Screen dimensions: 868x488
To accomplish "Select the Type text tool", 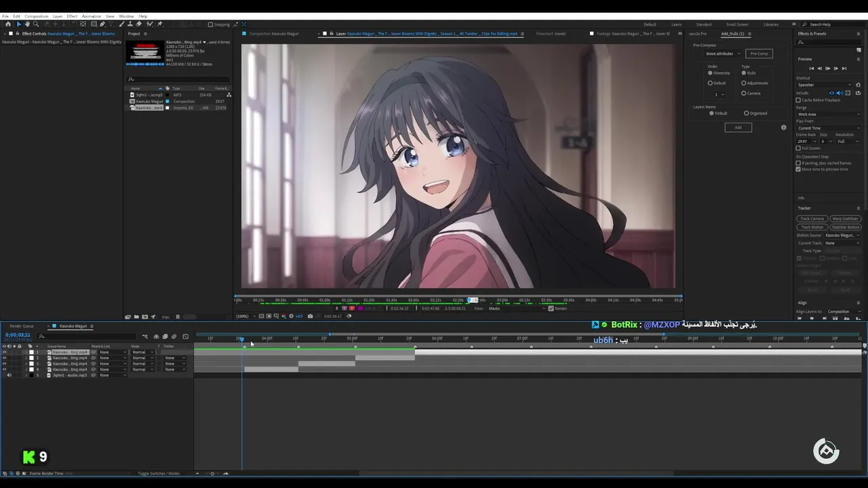I will pyautogui.click(x=111, y=24).
